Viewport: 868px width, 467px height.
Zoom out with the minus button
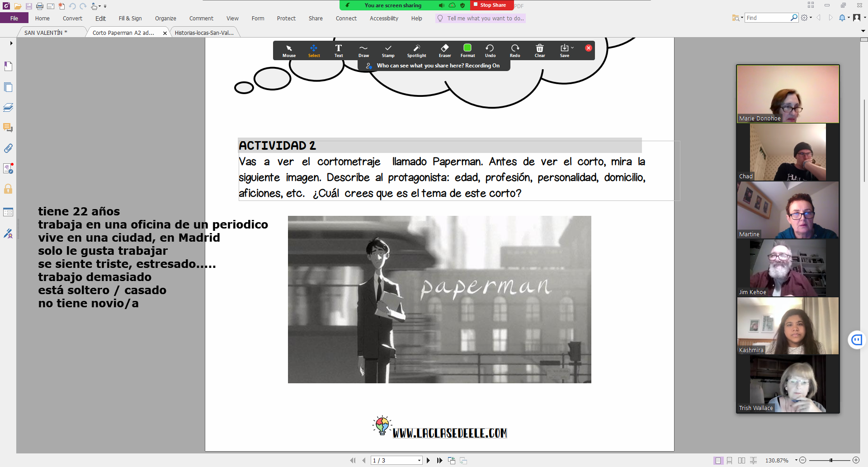point(803,460)
